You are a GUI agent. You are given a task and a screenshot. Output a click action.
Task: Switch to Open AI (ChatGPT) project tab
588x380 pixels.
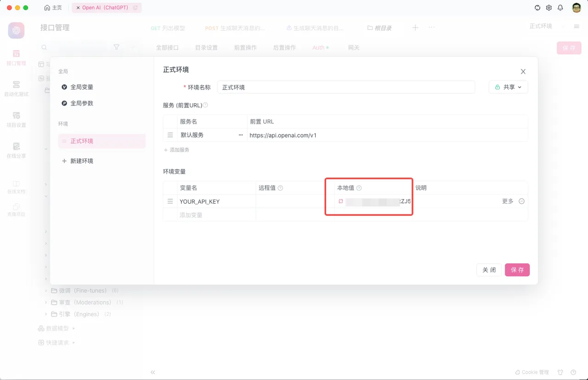click(107, 8)
